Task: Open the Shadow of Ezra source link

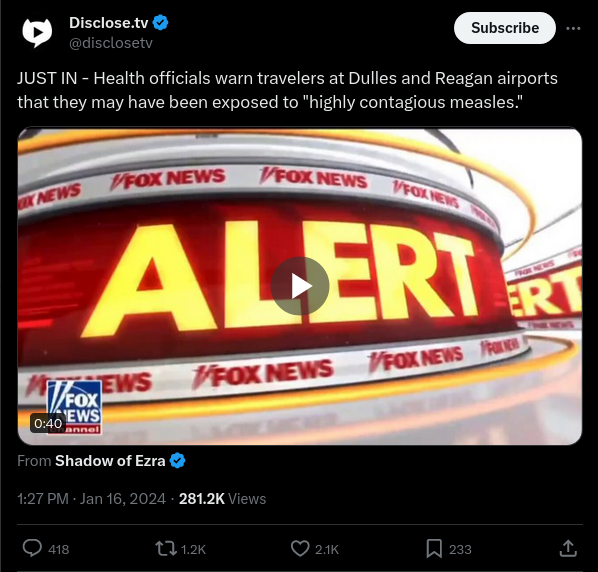Action: 110,461
